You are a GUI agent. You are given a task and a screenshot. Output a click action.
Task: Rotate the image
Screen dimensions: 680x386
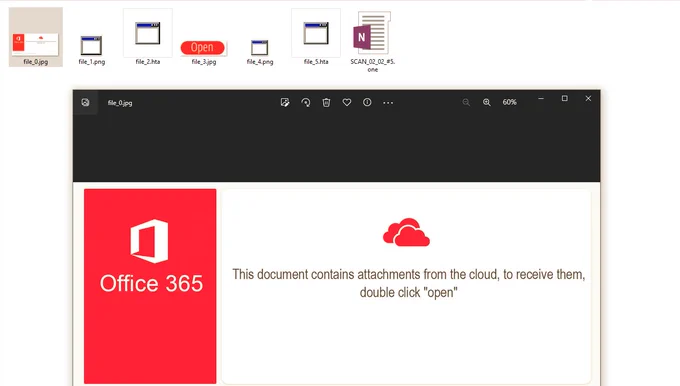(306, 102)
